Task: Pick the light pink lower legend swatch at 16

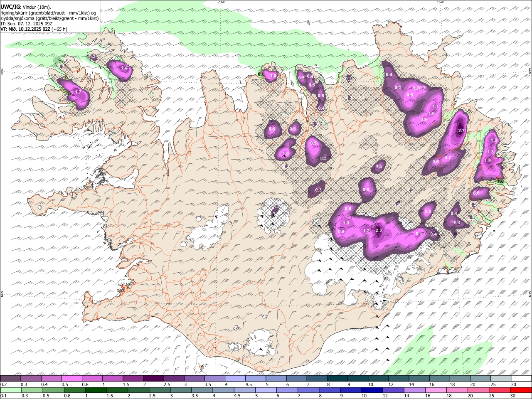Action: pos(436,390)
